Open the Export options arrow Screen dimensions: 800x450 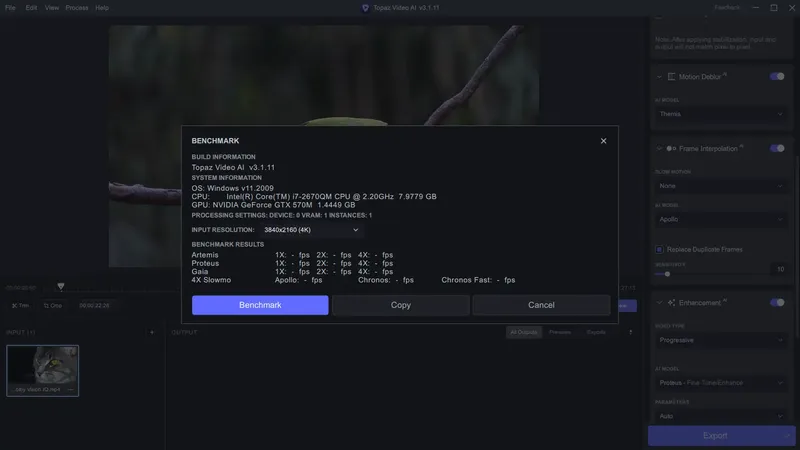789,436
